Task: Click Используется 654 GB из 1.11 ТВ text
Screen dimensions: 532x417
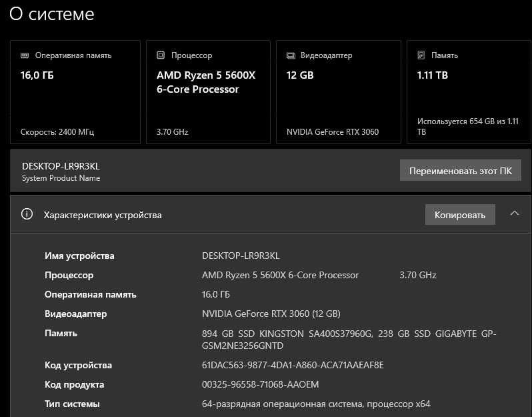Action: tap(468, 126)
